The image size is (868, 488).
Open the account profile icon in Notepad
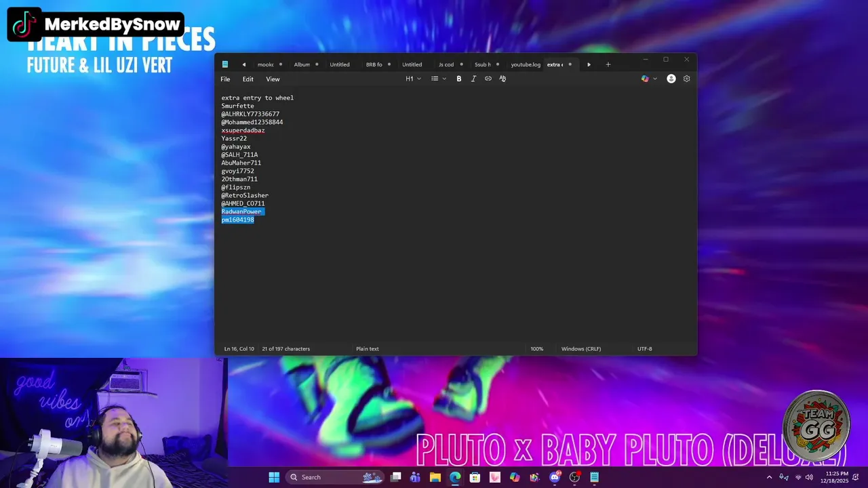(x=671, y=79)
